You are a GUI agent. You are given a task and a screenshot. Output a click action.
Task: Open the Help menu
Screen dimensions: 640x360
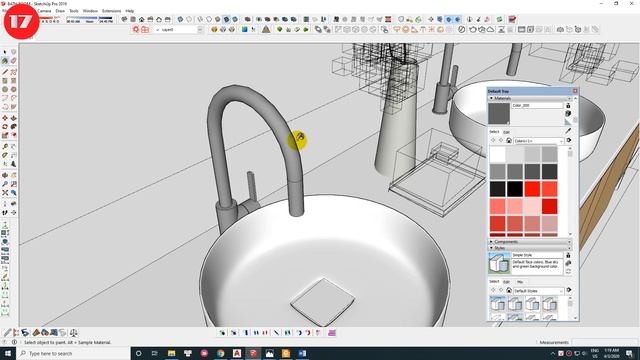[x=130, y=11]
